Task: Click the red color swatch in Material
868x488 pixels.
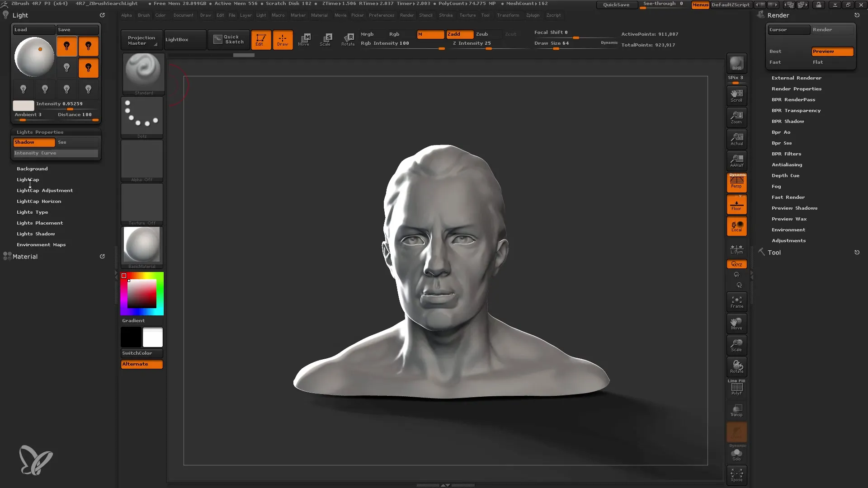Action: tap(124, 275)
